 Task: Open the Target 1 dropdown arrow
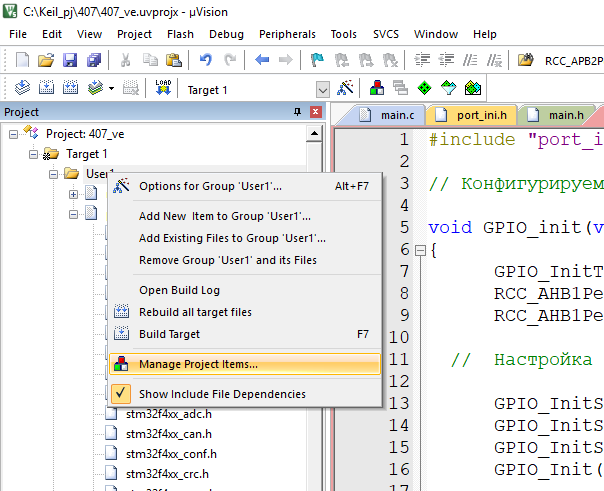coord(323,90)
